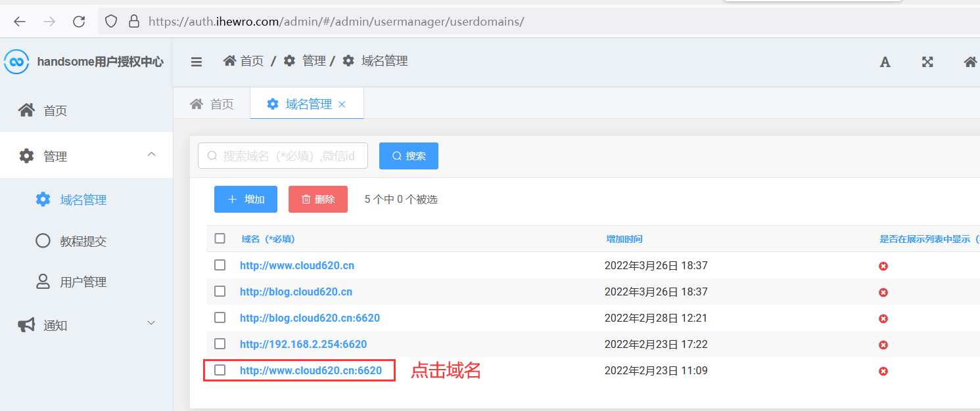This screenshot has width=980, height=411.
Task: Click the red status icon for http://www.cloud620.cn row
Action: [x=883, y=266]
